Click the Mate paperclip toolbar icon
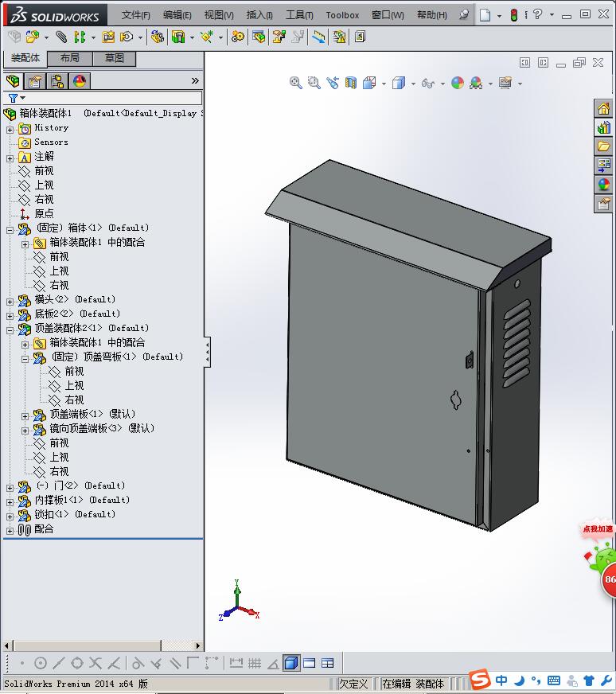This screenshot has height=694, width=616. (61, 37)
